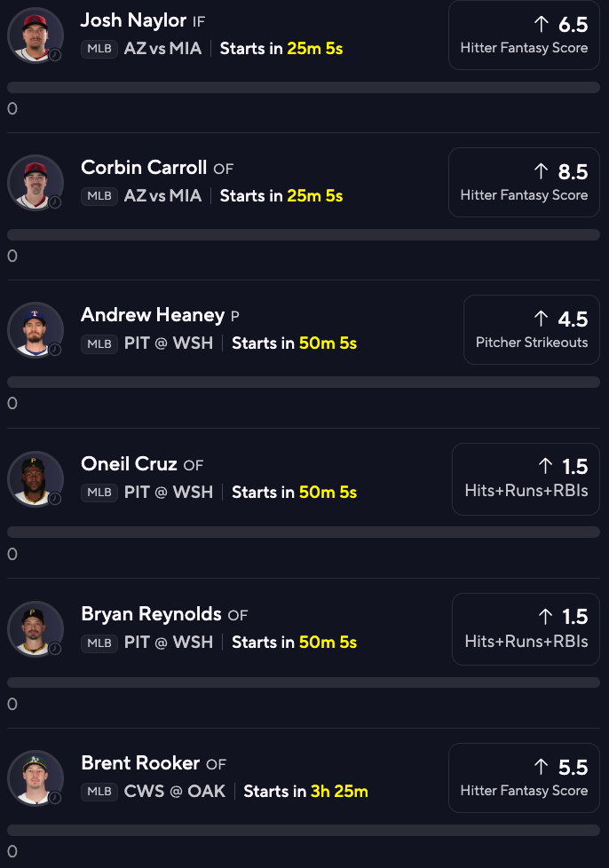Click the CWS @ OAK matchup text
This screenshot has width=609, height=868.
click(x=179, y=792)
